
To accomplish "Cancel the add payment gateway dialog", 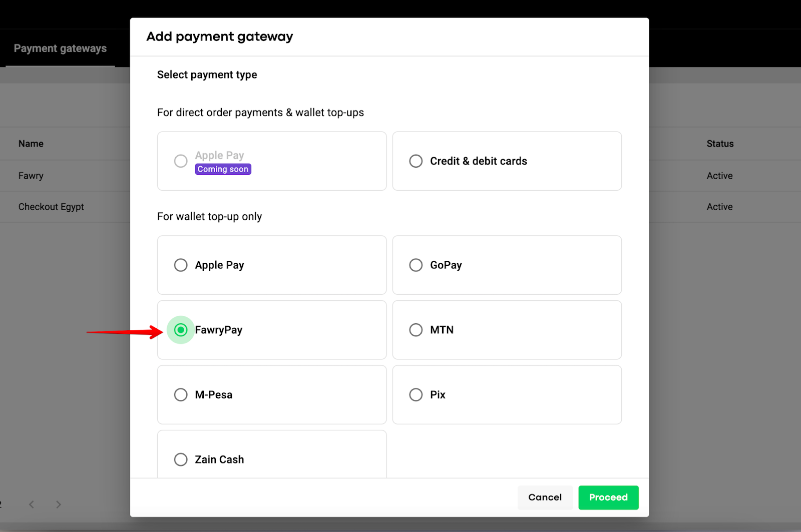I will [x=545, y=497].
